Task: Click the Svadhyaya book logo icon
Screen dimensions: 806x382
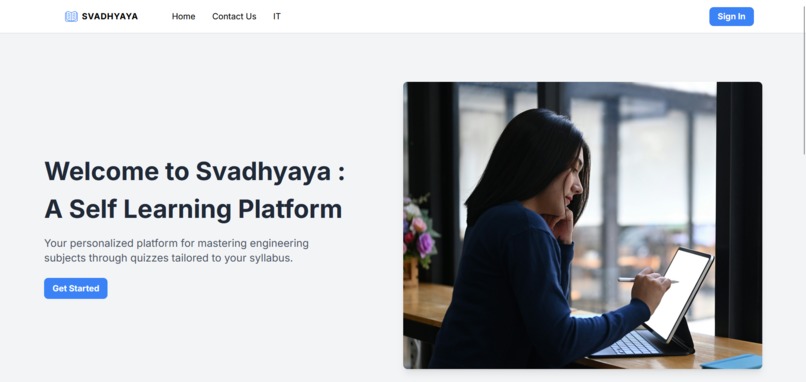Action: click(71, 16)
